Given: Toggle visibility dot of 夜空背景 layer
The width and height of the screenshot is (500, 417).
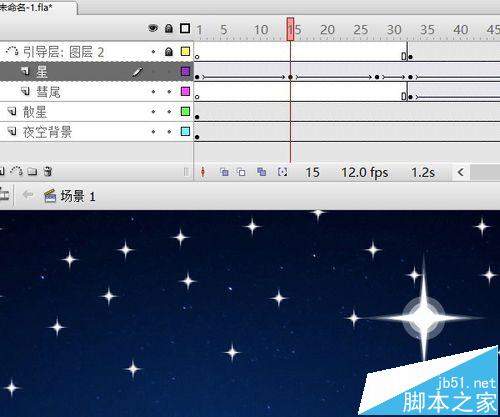Looking at the screenshot, I should [x=153, y=132].
